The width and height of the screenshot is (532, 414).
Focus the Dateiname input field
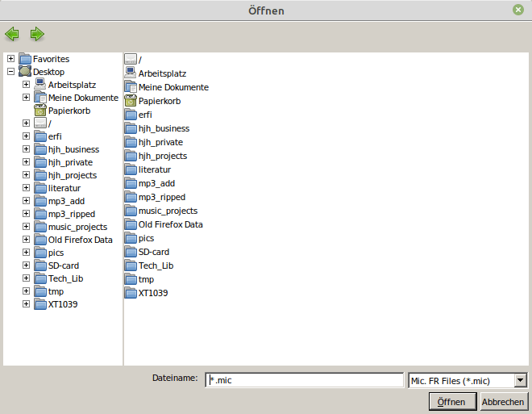(304, 380)
